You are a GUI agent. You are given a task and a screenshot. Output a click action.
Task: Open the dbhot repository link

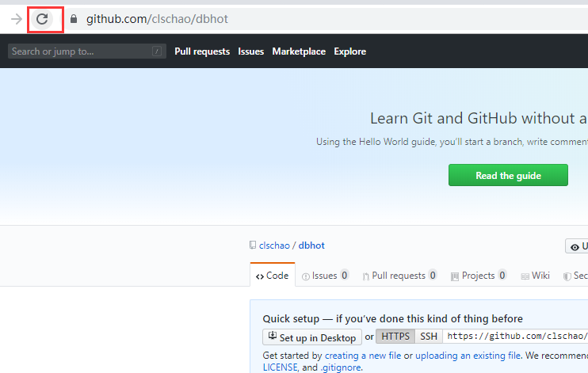tap(311, 245)
